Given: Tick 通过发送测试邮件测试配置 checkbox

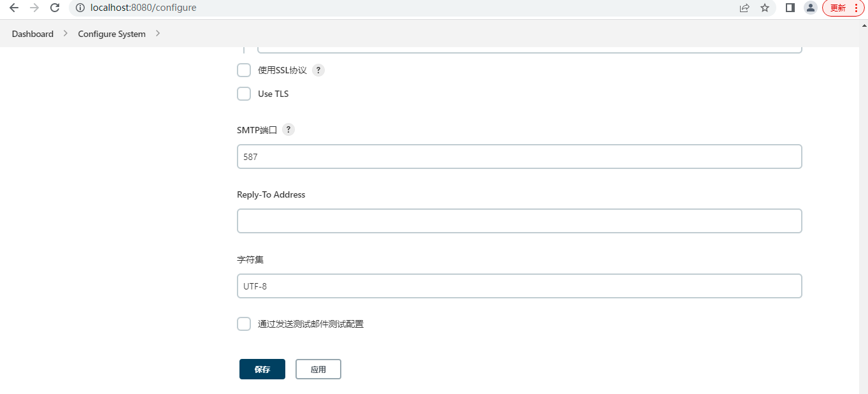Looking at the screenshot, I should pyautogui.click(x=244, y=324).
